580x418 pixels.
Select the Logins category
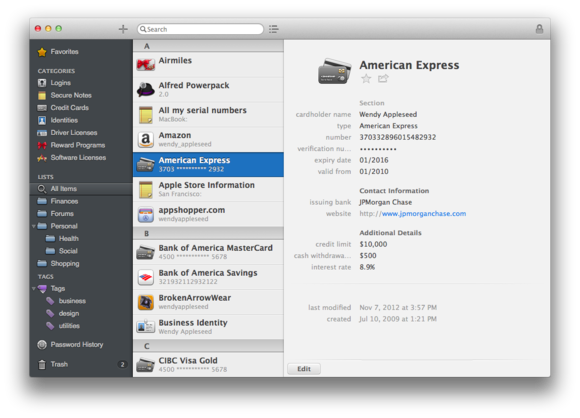(x=81, y=83)
